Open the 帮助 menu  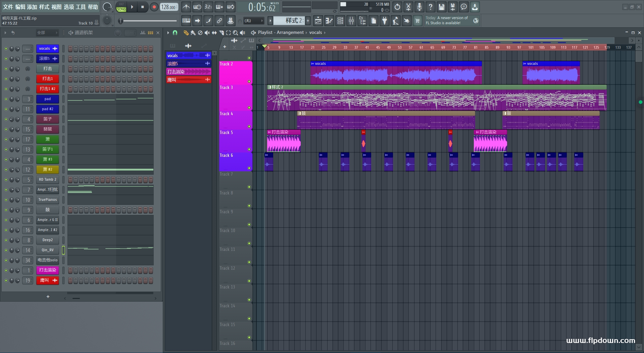point(93,7)
